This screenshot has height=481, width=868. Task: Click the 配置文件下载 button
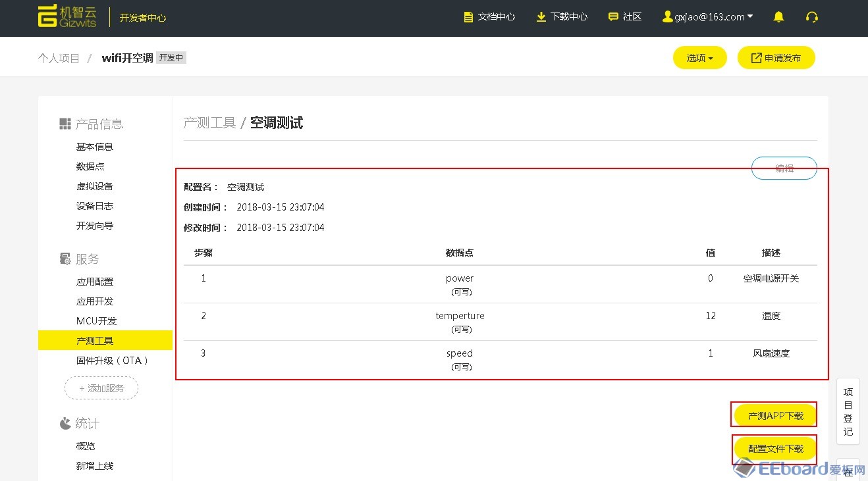(776, 449)
